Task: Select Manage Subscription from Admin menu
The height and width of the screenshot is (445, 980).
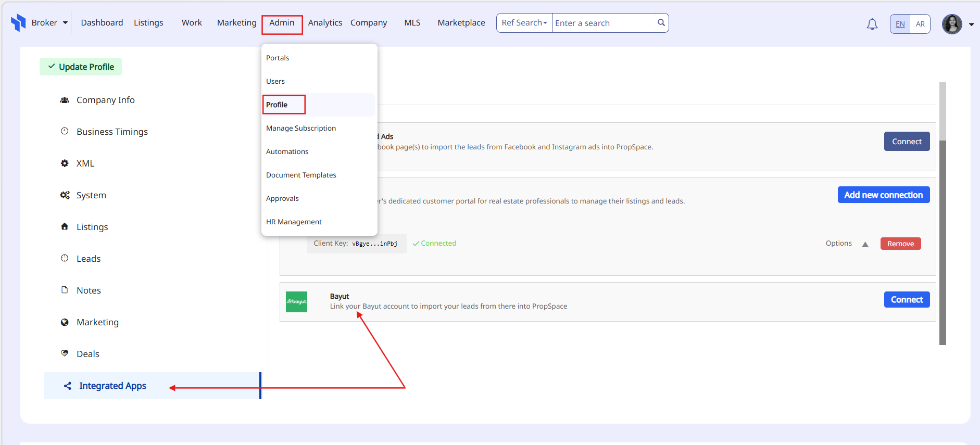Action: click(301, 128)
